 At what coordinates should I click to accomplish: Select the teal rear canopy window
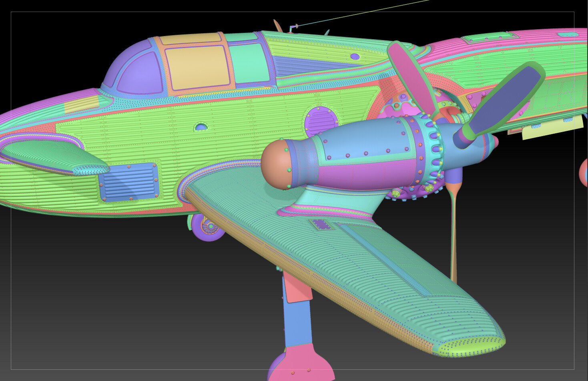tap(249, 63)
